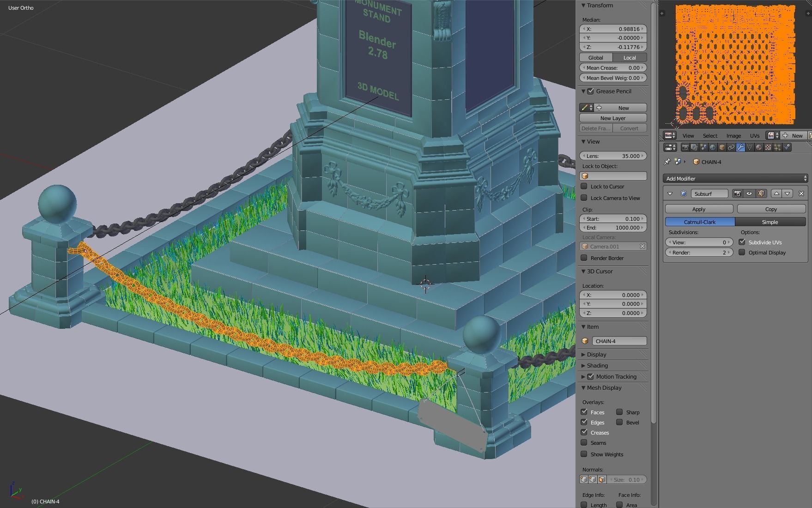Select Simple subdivision type
The width and height of the screenshot is (812, 508).
coord(770,222)
